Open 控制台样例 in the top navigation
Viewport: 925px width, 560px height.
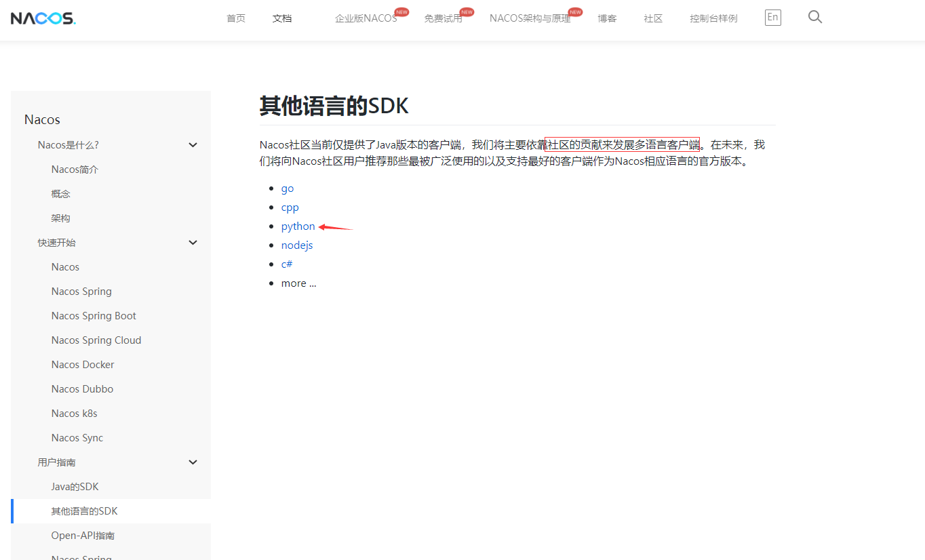click(713, 18)
